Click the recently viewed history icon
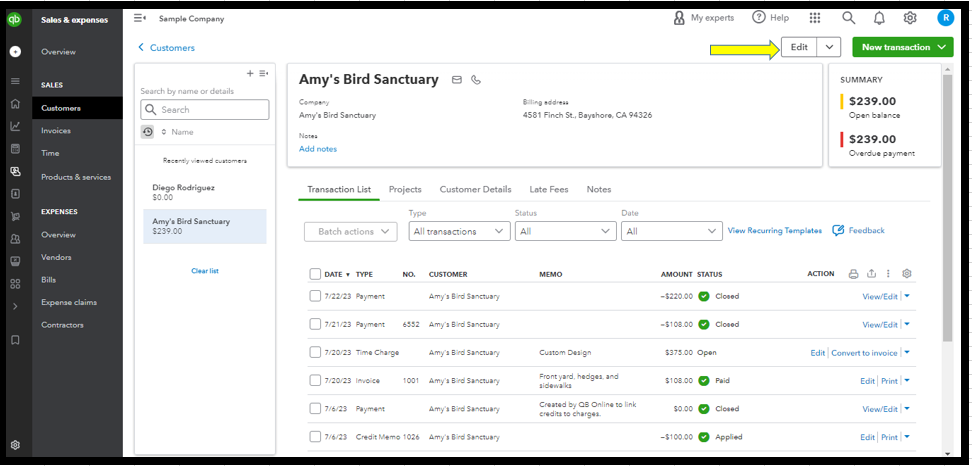The image size is (972, 466). [x=147, y=132]
